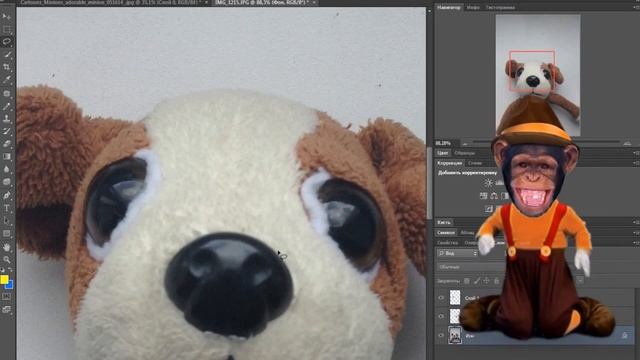The width and height of the screenshot is (640, 360).
Task: Select the Move tool
Action: (7, 17)
